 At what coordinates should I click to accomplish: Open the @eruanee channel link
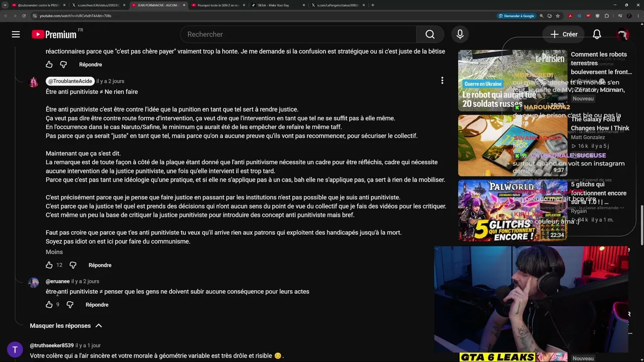pos(58,282)
